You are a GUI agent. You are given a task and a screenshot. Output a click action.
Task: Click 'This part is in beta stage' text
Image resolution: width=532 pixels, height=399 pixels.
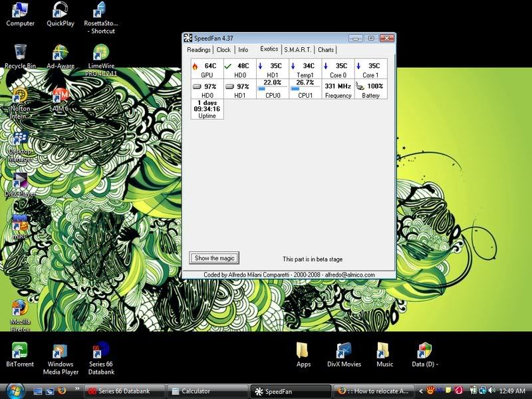(313, 259)
